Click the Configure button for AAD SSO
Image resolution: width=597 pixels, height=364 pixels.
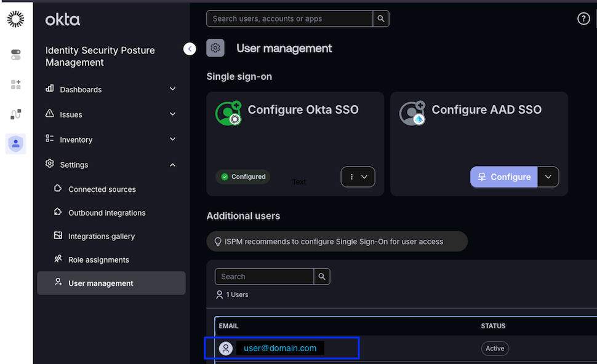pyautogui.click(x=503, y=177)
